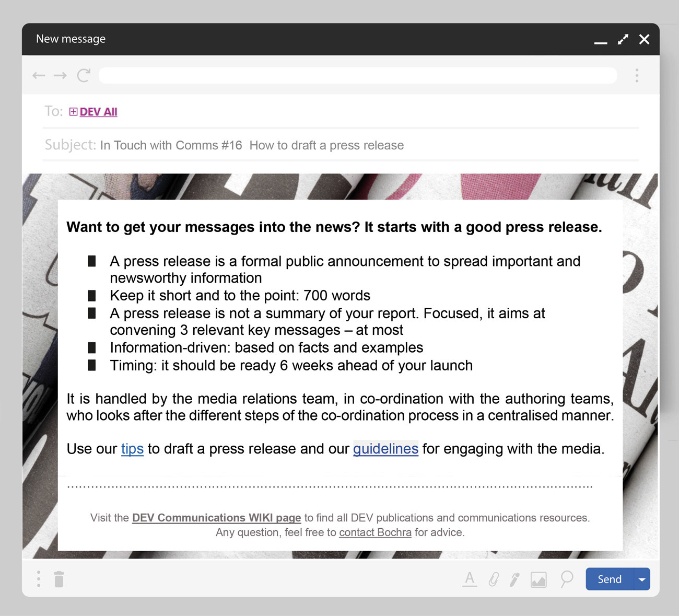Open more options from the top three-dot menu

click(637, 75)
